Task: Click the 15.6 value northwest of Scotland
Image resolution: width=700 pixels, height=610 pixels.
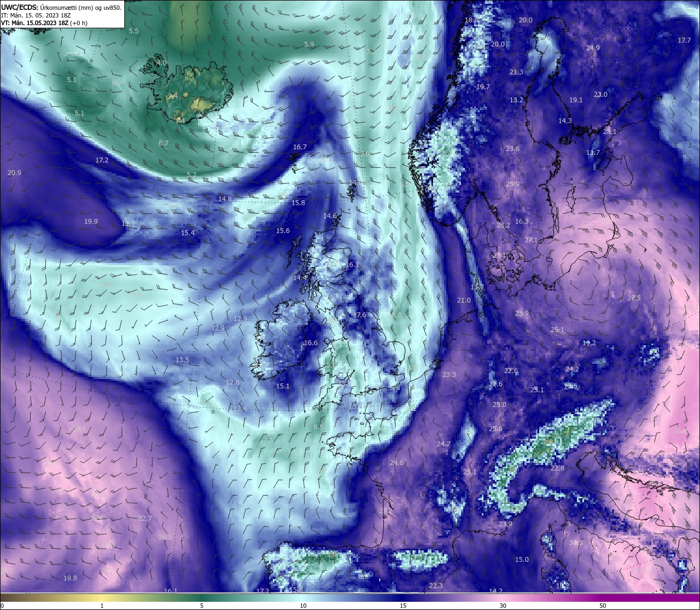Action: pos(283,231)
